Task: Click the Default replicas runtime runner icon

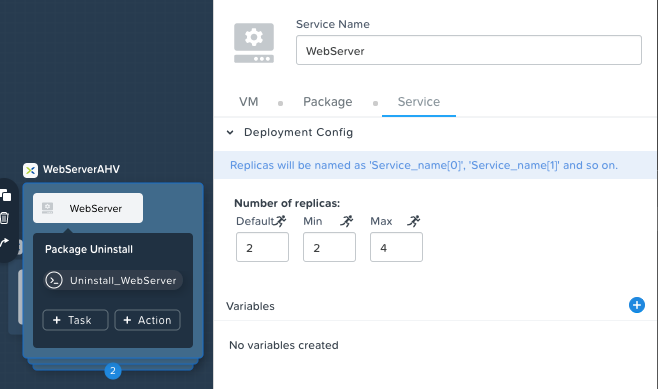Action: pos(280,221)
